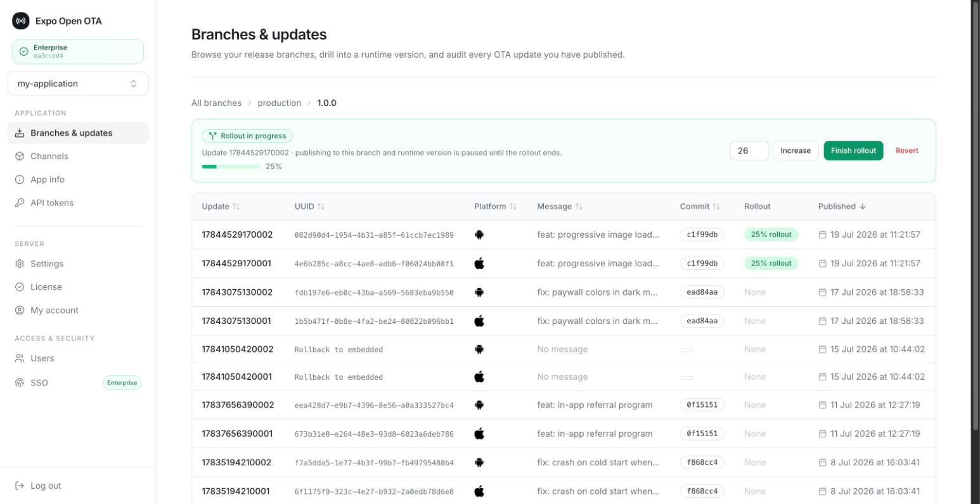Image resolution: width=980 pixels, height=504 pixels.
Task: Open server Settings
Action: point(78,264)
